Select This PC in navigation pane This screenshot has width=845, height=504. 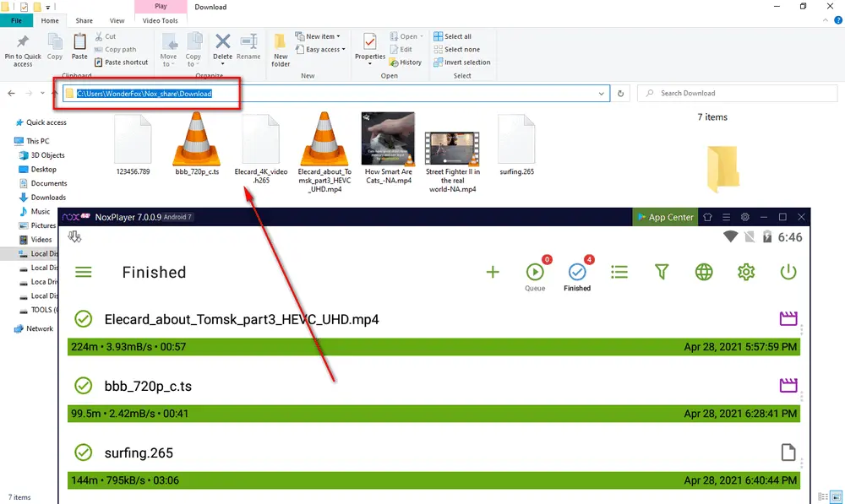pos(32,140)
